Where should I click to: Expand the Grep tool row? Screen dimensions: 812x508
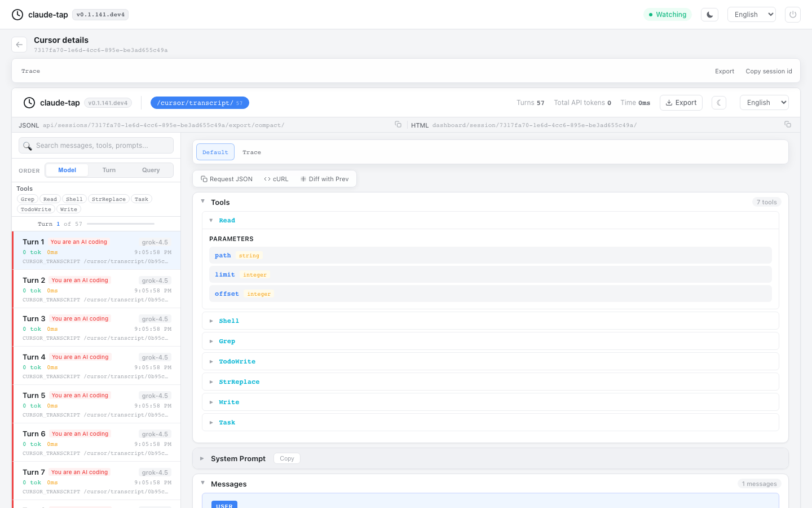pos(491,341)
